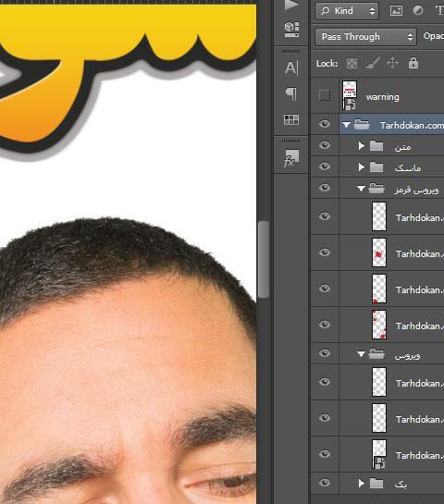Open the grid-icon panel beneath the Paragraph icon
This screenshot has width=444, height=504.
point(291,119)
